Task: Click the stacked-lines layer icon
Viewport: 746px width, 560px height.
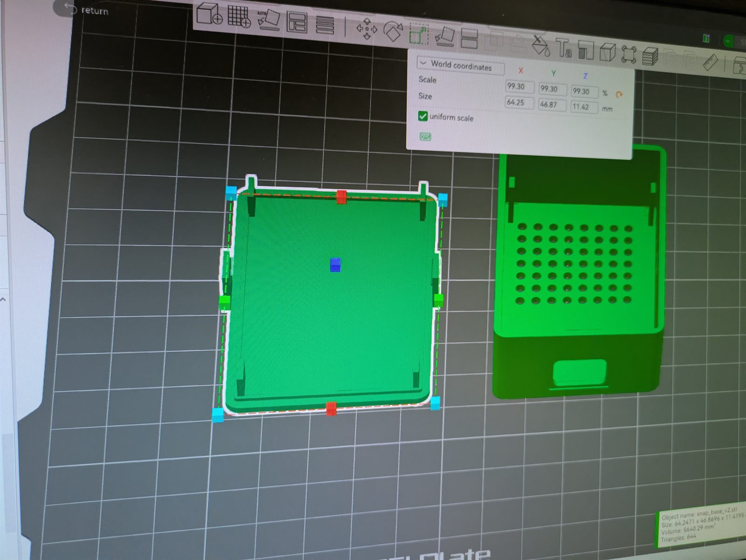Action: pyautogui.click(x=325, y=24)
